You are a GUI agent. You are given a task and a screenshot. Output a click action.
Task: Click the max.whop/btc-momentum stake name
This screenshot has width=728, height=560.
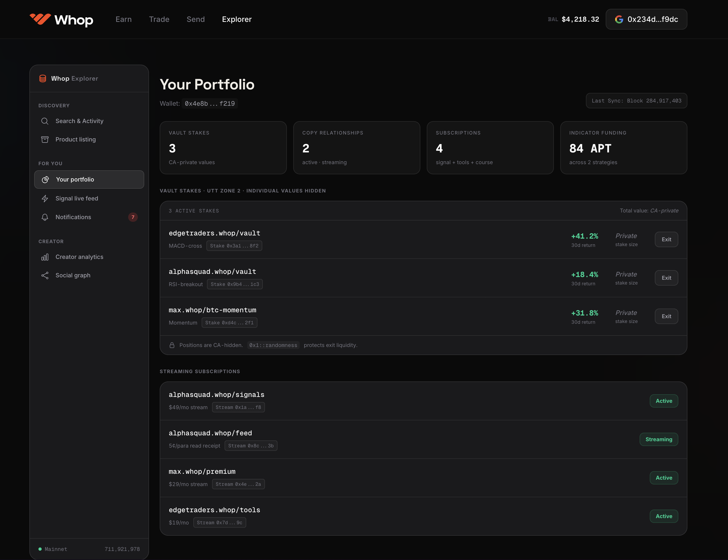[x=212, y=310]
